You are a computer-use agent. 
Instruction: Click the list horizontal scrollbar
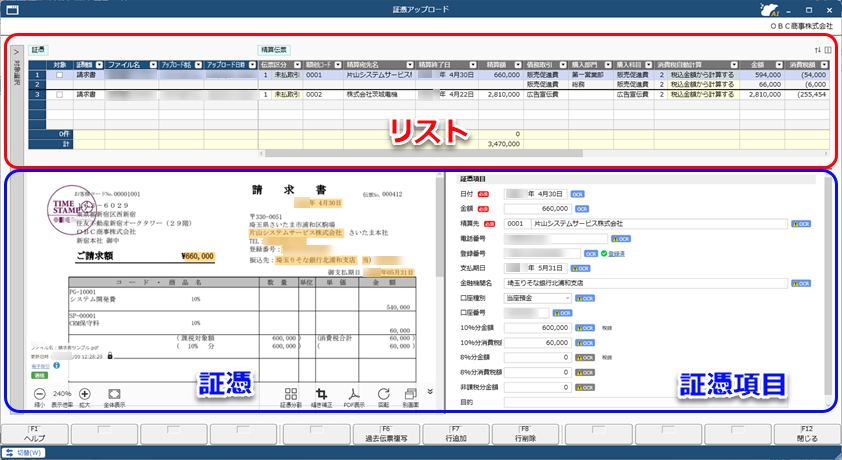[424, 154]
